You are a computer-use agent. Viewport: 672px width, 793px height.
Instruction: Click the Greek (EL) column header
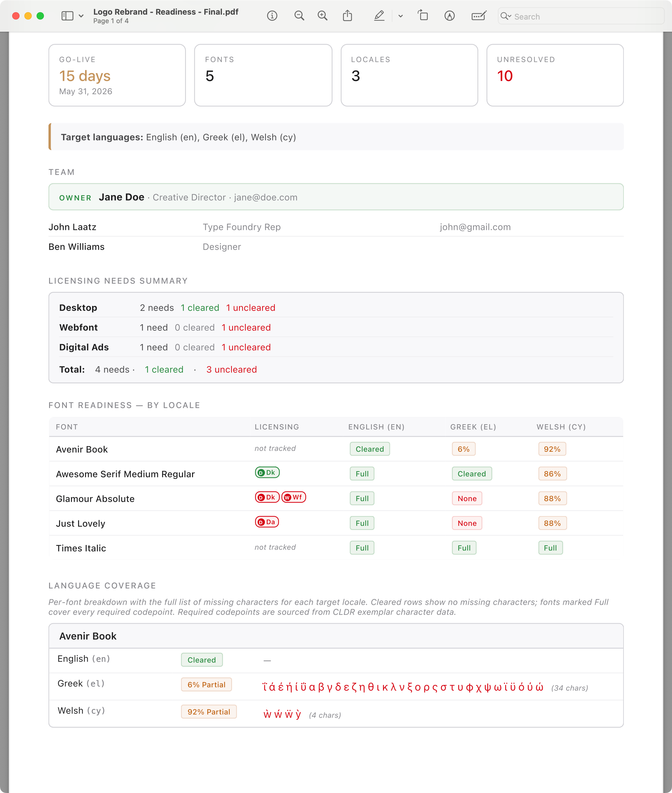tap(473, 427)
